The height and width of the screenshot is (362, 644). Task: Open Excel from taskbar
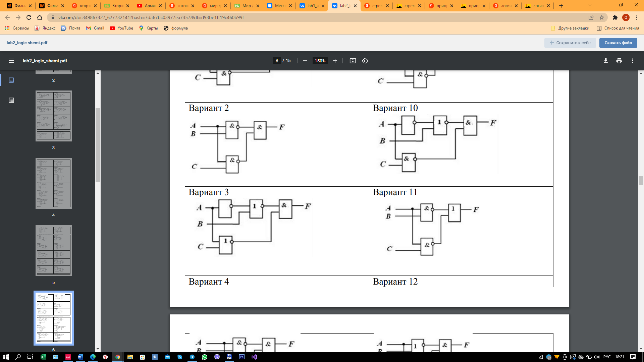click(x=43, y=357)
